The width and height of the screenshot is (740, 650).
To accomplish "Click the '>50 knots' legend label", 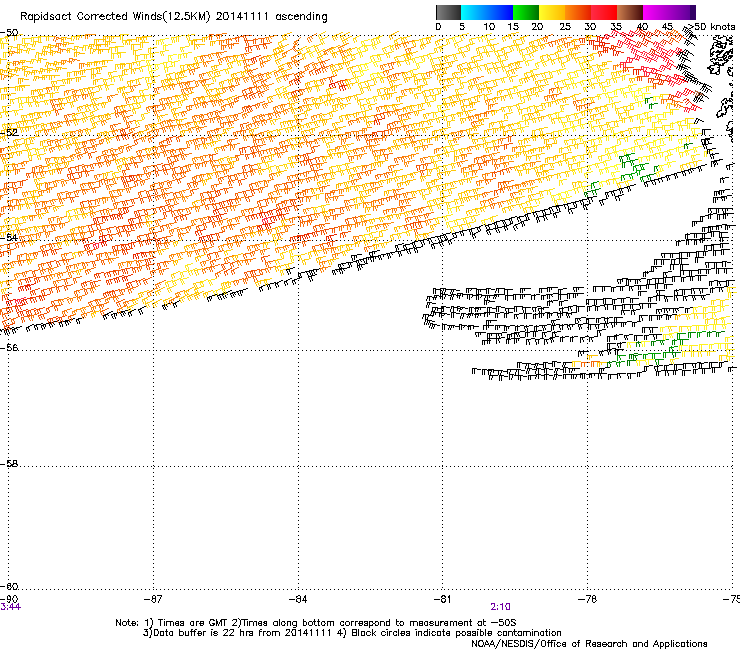I will click(710, 27).
